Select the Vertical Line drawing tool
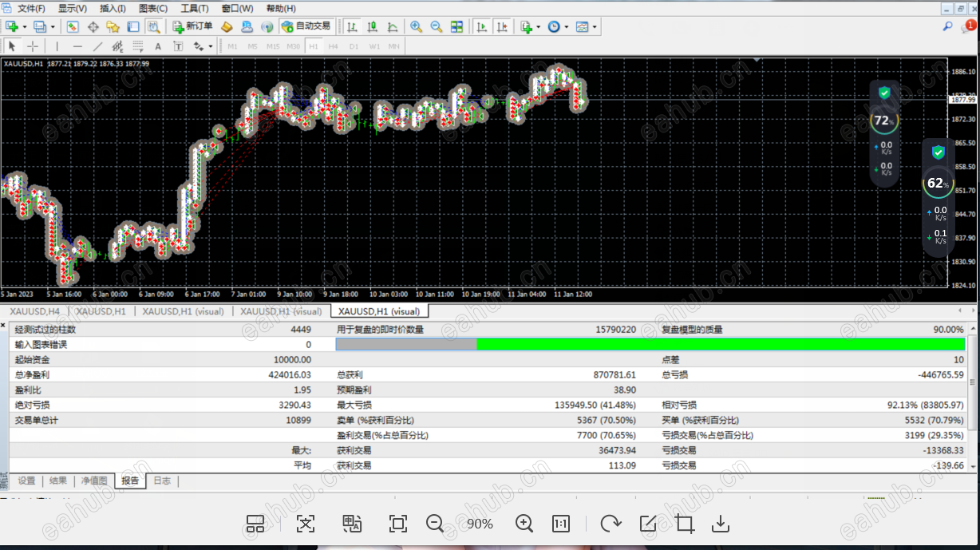Screen dimensions: 980x550 (57, 46)
